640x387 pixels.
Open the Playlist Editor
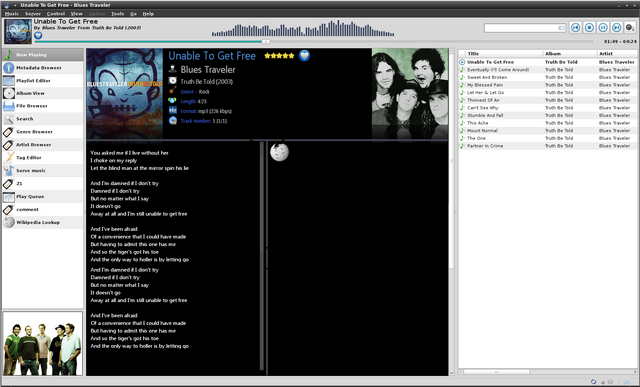tap(43, 81)
